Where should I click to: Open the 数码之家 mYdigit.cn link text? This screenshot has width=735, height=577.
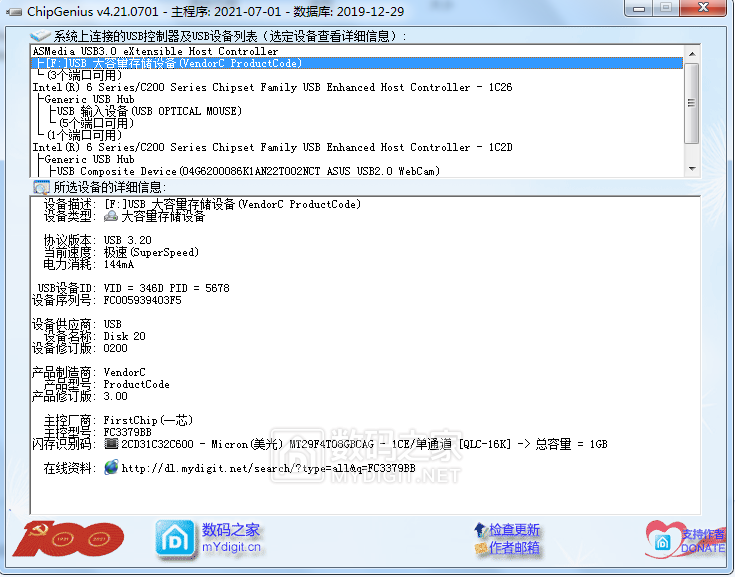231,530
